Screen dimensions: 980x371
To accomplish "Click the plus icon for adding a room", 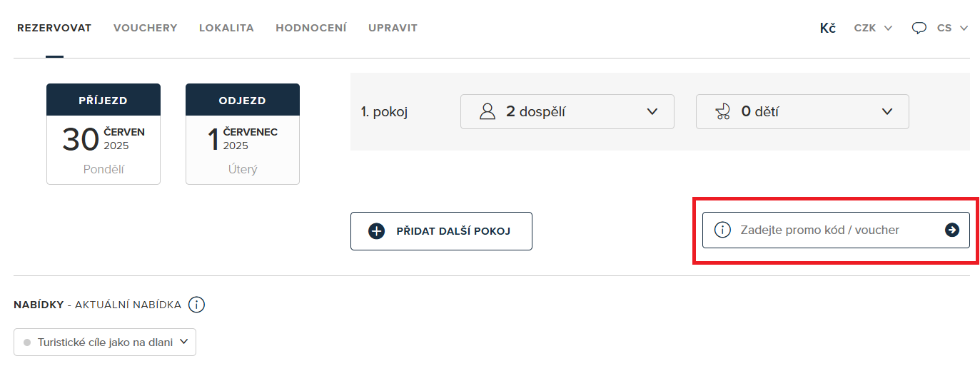I will (376, 231).
